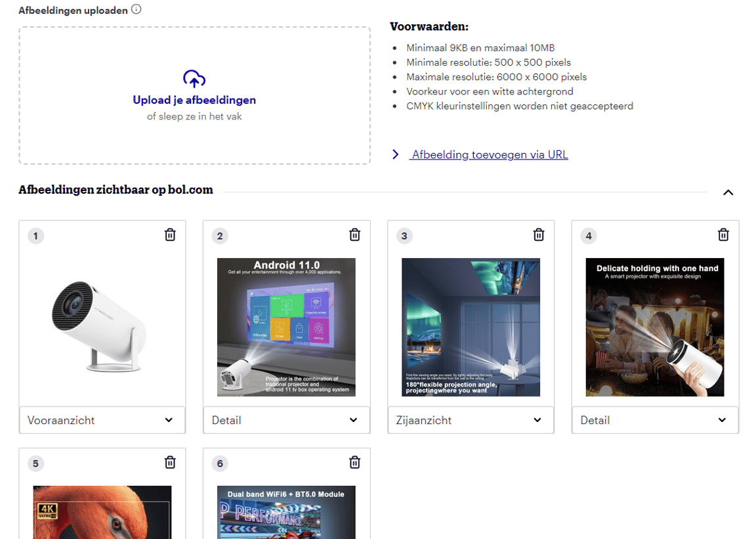Click the trash icon on image 4
Screen dimensions: 756x539
(x=723, y=234)
